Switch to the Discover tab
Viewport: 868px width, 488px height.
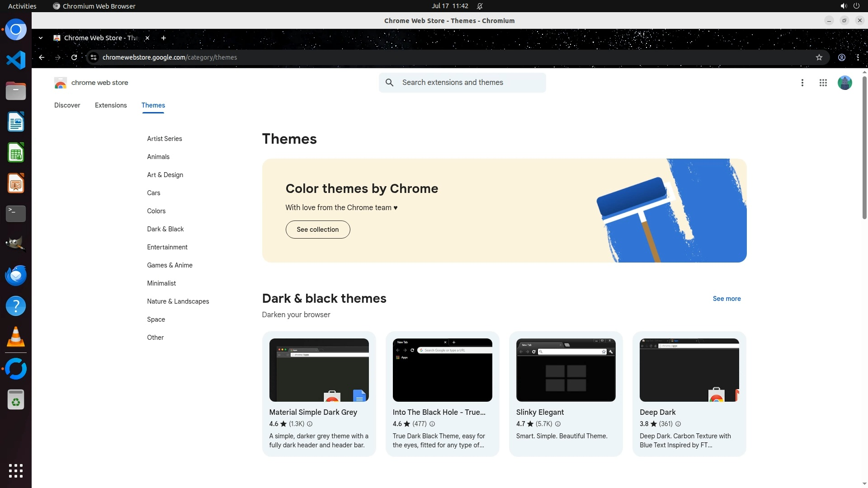[x=67, y=105]
